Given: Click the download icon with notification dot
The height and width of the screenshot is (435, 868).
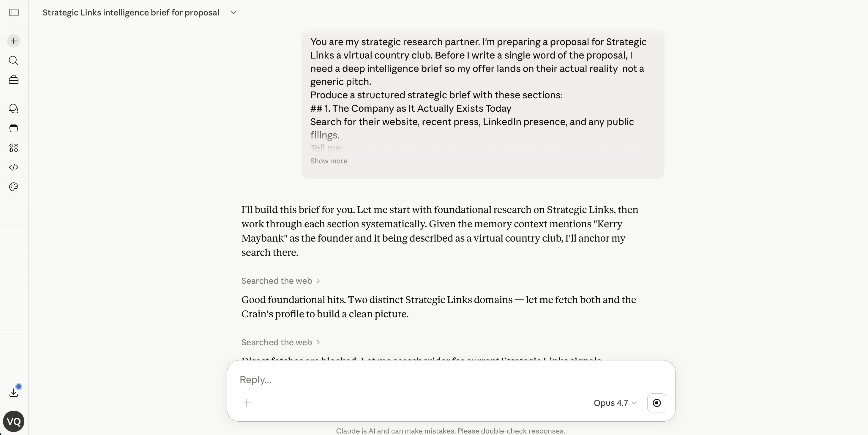Looking at the screenshot, I should pyautogui.click(x=14, y=393).
